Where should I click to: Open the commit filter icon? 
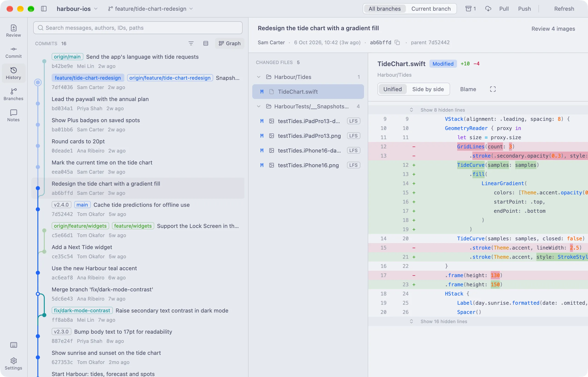191,43
